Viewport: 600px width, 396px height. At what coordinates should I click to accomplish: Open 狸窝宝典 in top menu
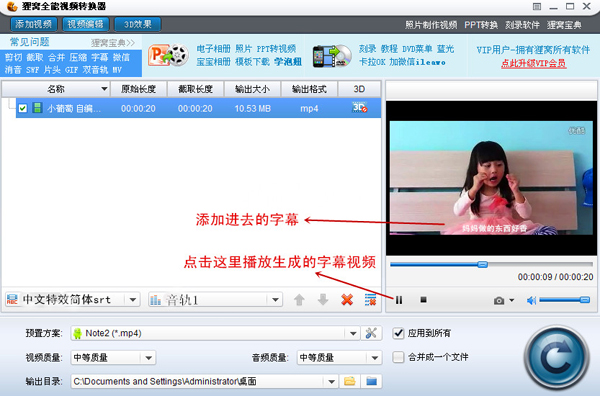click(x=564, y=25)
